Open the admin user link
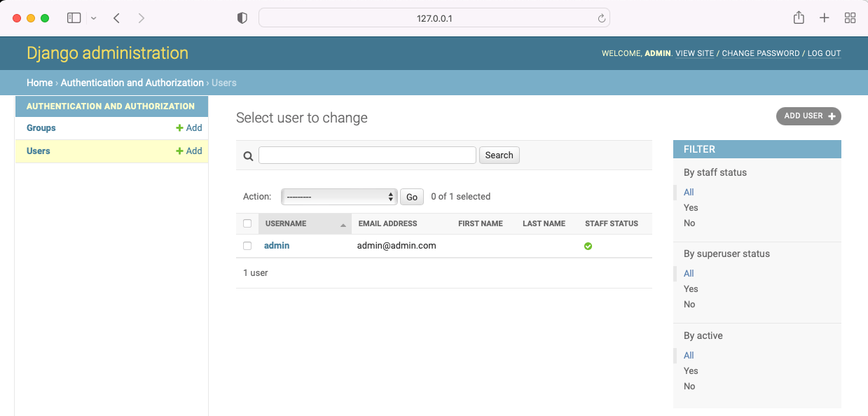The height and width of the screenshot is (416, 868). tap(277, 246)
